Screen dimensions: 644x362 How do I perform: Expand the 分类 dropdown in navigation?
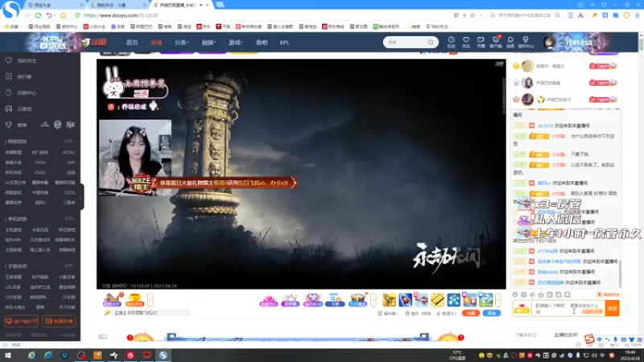[181, 43]
